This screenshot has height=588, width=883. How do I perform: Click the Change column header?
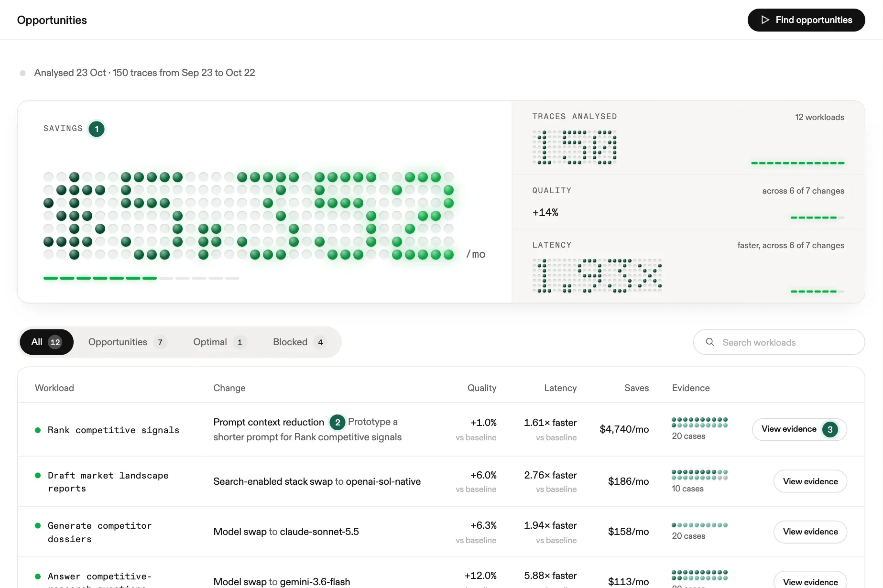pyautogui.click(x=229, y=388)
